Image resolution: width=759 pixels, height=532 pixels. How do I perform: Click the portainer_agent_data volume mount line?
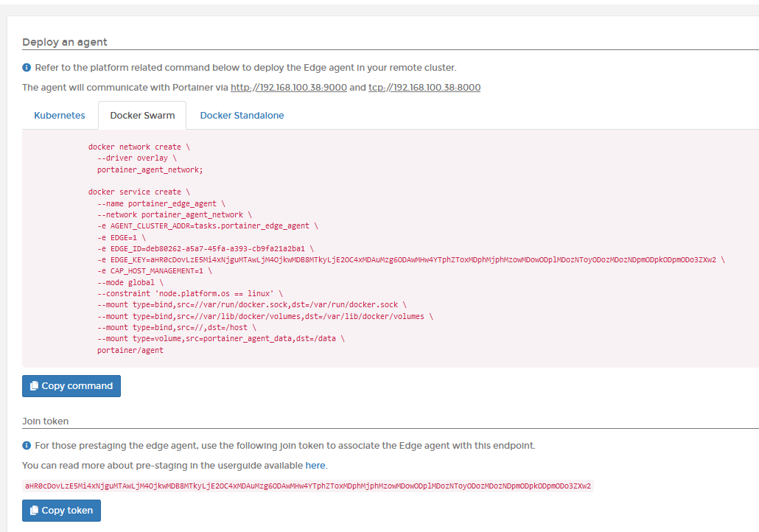221,338
